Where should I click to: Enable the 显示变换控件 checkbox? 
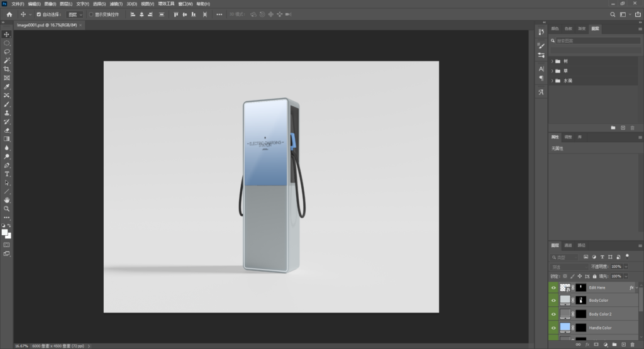pyautogui.click(x=91, y=14)
